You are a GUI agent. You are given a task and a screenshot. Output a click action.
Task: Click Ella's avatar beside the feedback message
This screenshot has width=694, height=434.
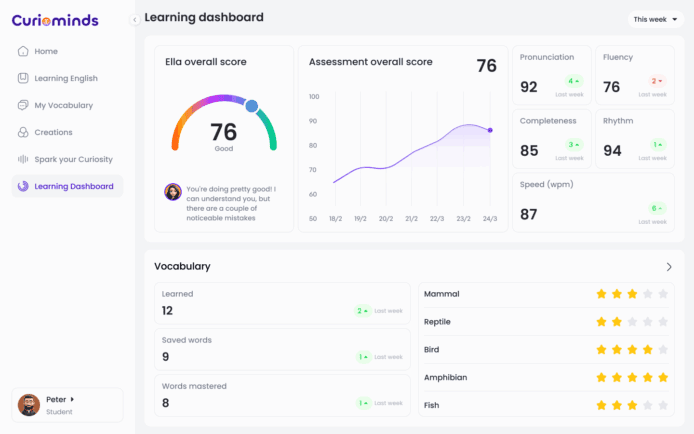[173, 192]
